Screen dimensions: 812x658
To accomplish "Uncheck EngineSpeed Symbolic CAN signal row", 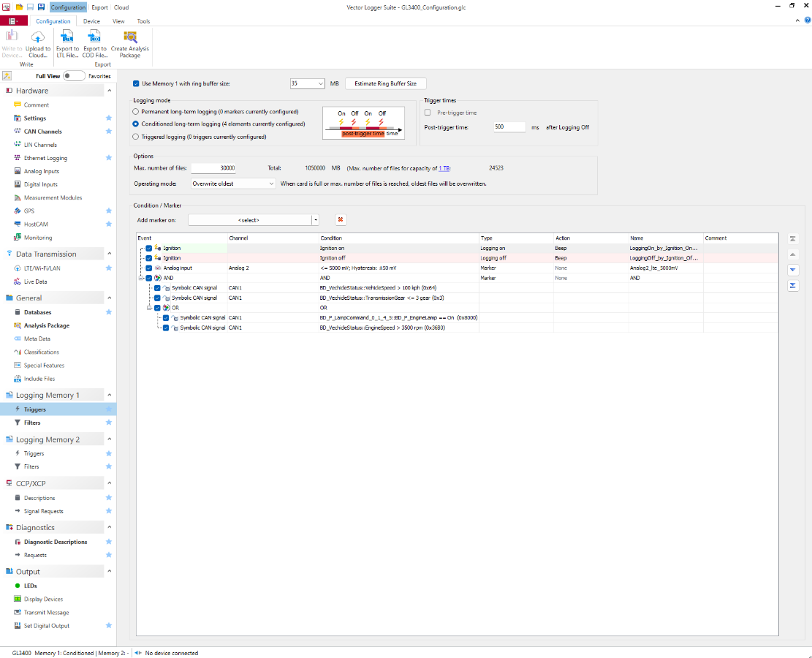I will click(x=166, y=328).
